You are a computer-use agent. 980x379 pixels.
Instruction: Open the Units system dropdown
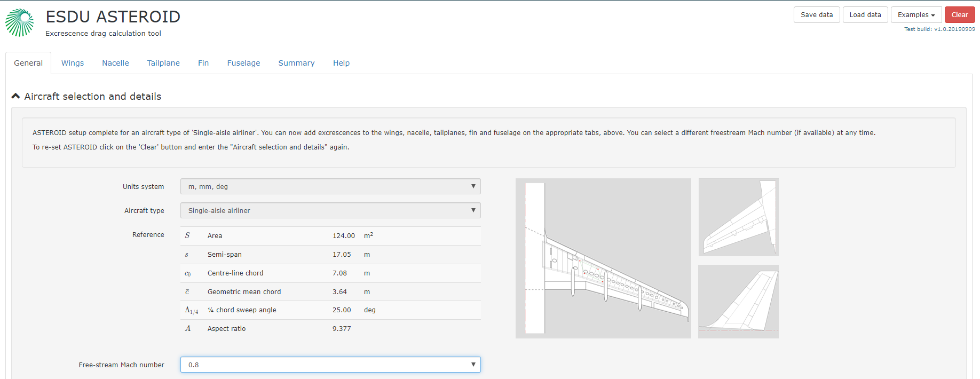tap(330, 186)
